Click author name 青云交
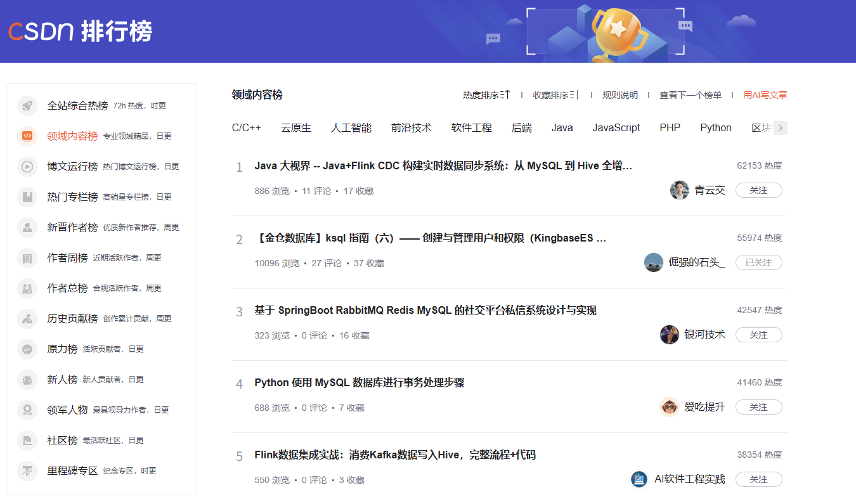 [x=710, y=190]
